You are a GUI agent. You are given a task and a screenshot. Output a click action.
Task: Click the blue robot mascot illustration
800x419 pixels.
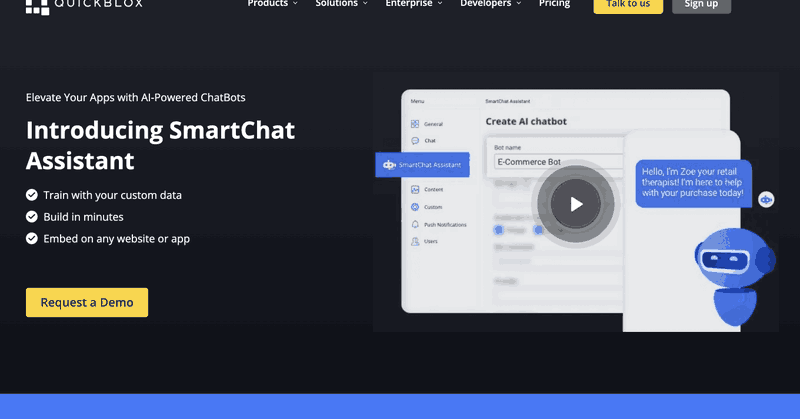point(735,276)
